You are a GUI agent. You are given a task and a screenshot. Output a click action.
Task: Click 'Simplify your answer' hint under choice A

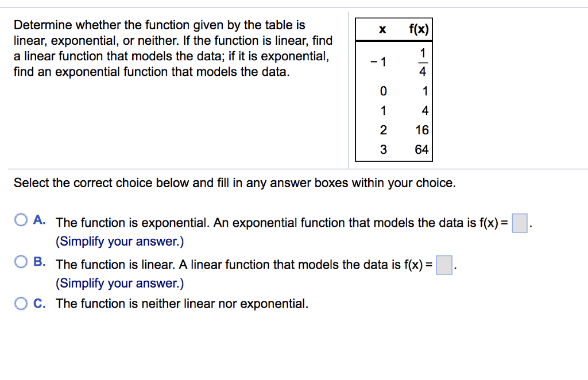coord(119,242)
